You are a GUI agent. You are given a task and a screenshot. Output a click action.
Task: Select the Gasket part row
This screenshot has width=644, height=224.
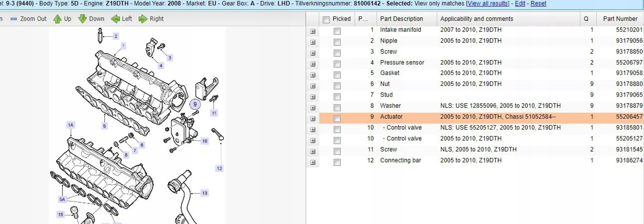pyautogui.click(x=390, y=73)
